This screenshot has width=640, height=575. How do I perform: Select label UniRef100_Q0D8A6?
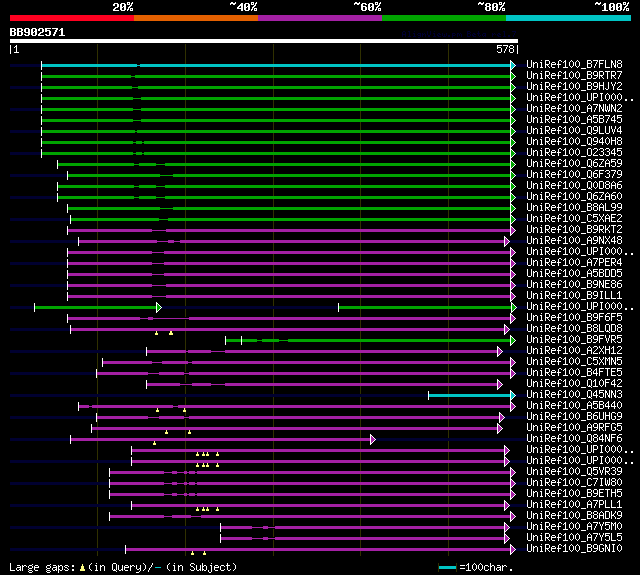[x=574, y=186]
